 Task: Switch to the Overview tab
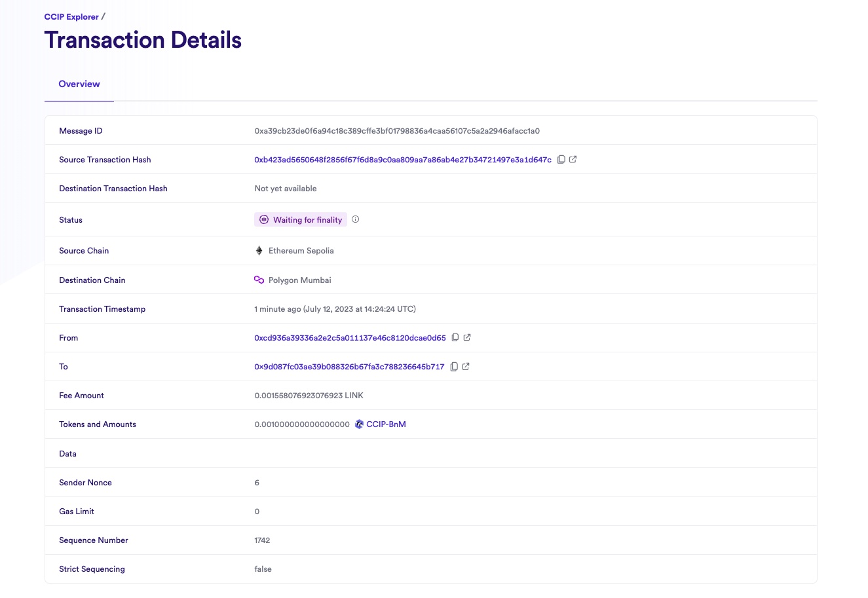pyautogui.click(x=79, y=84)
